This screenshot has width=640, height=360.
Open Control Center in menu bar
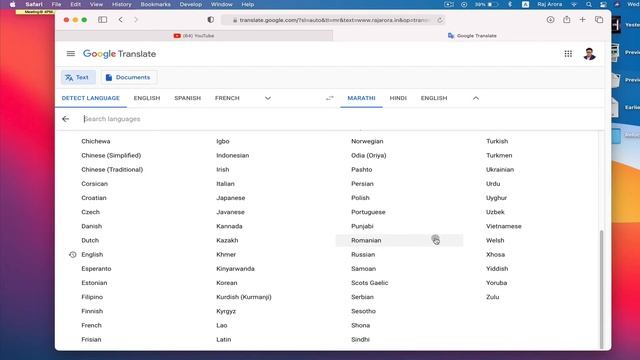click(x=603, y=4)
